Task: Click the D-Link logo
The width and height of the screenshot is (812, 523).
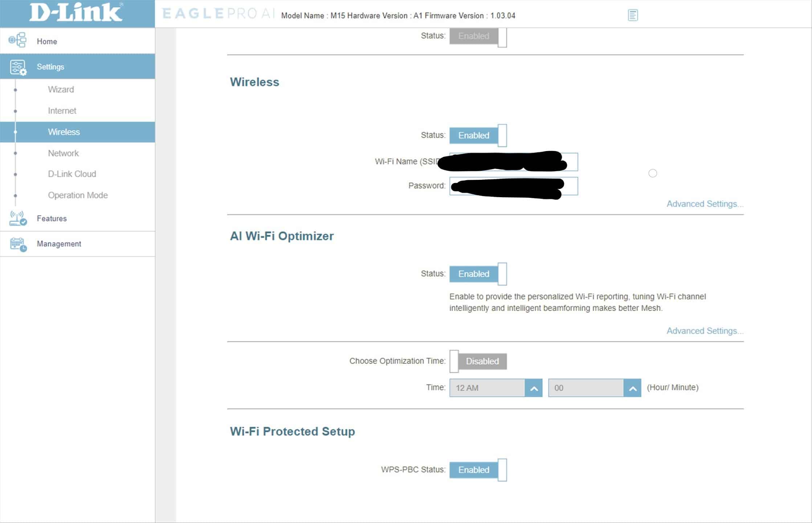Action: click(x=76, y=13)
